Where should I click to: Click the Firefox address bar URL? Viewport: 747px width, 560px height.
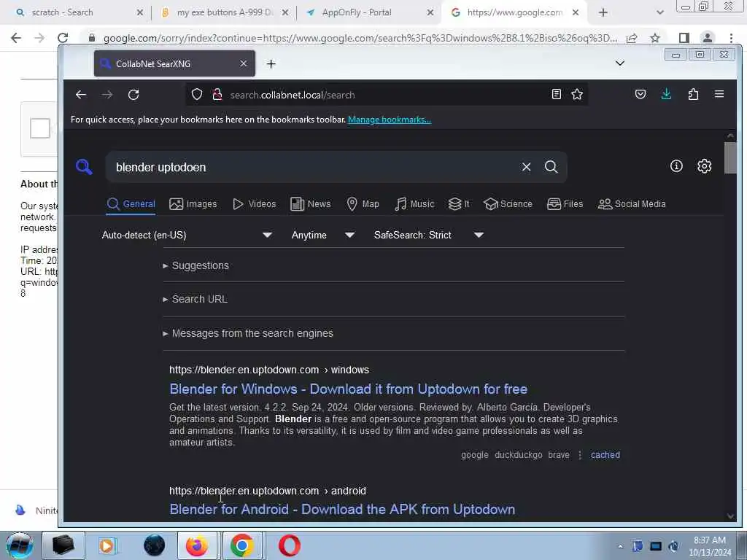(293, 95)
